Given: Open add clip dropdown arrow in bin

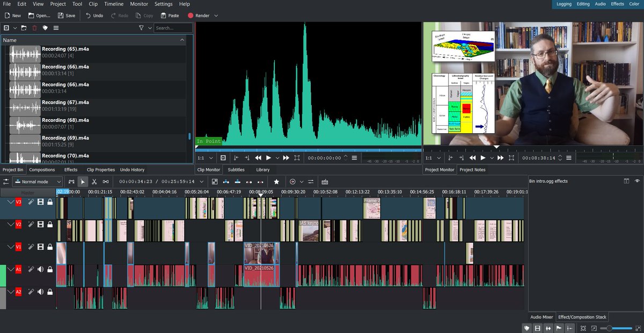Looking at the screenshot, I should [15, 28].
